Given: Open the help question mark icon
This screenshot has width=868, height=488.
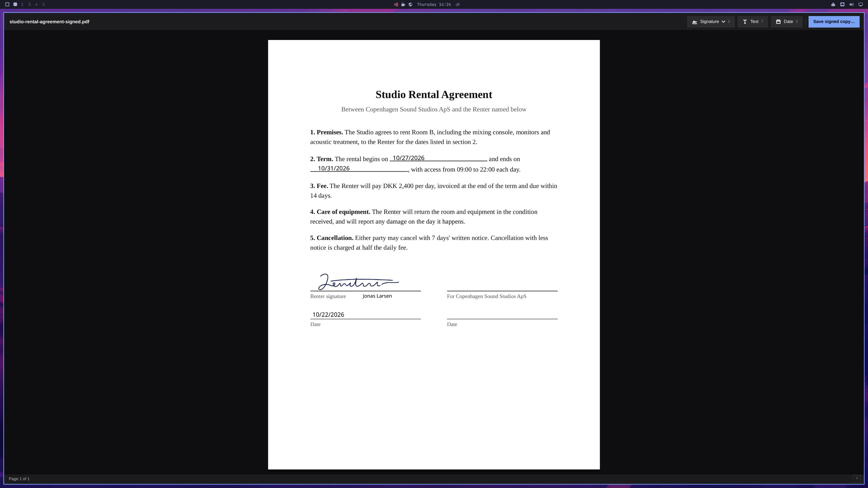Looking at the screenshot, I should coord(857,479).
